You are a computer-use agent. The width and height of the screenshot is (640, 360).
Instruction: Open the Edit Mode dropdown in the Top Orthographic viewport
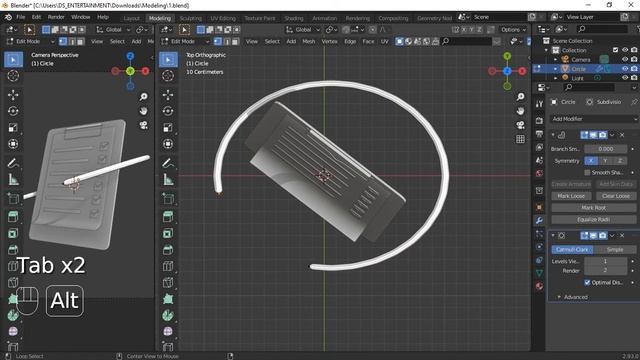click(185, 42)
